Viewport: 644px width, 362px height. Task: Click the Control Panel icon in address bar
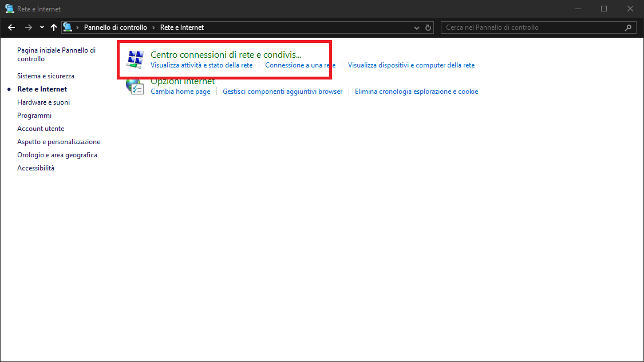68,27
